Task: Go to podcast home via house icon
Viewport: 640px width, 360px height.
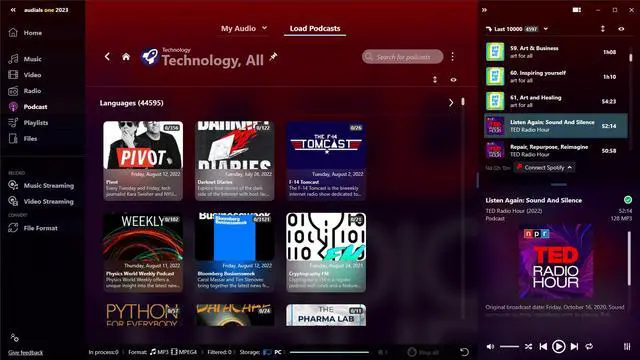Action: pyautogui.click(x=126, y=57)
